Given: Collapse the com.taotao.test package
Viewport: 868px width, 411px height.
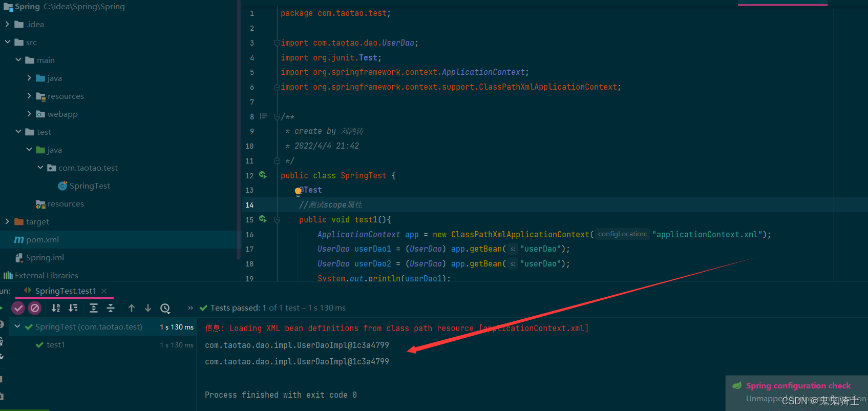Looking at the screenshot, I should click(x=40, y=168).
